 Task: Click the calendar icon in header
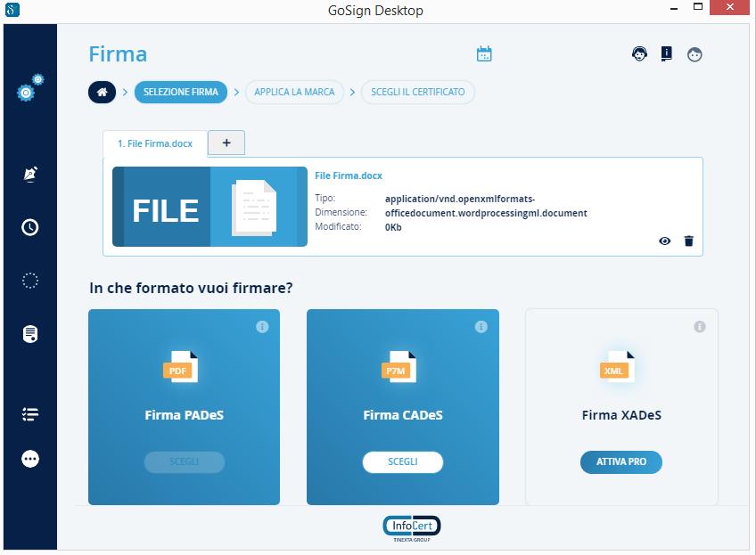coord(484,54)
